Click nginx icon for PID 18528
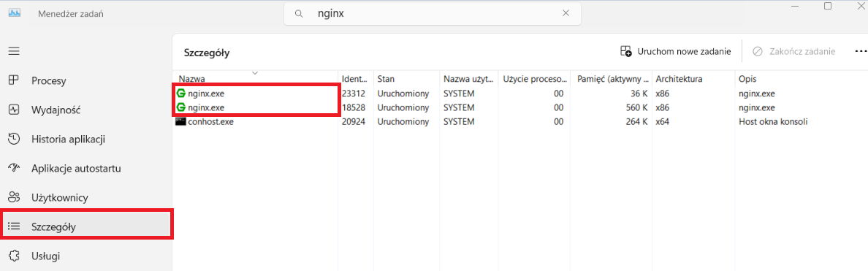The width and height of the screenshot is (868, 271). pyautogui.click(x=180, y=107)
